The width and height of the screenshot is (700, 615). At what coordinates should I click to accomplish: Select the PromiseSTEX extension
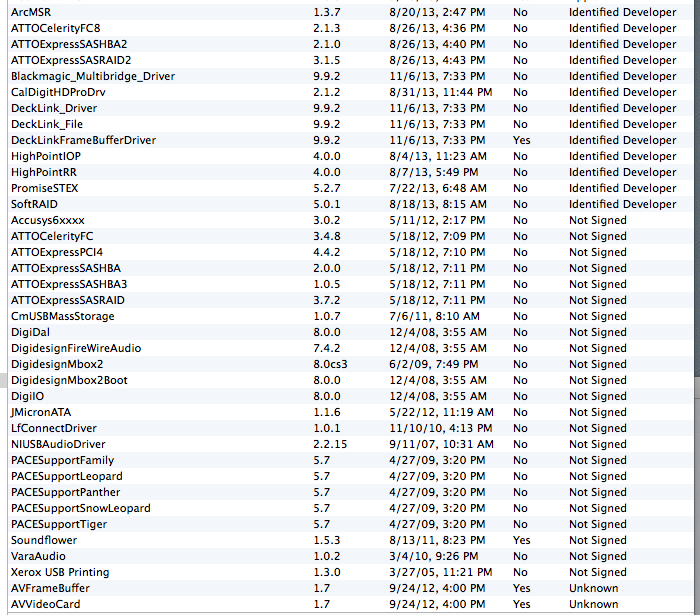350,188
